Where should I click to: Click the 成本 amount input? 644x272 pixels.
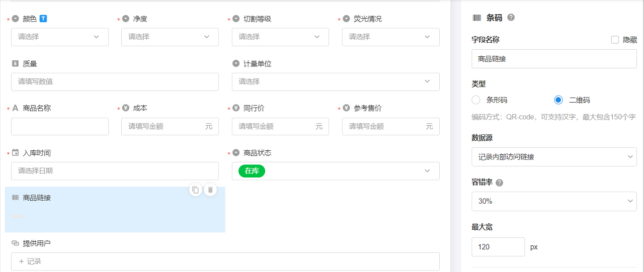point(170,126)
